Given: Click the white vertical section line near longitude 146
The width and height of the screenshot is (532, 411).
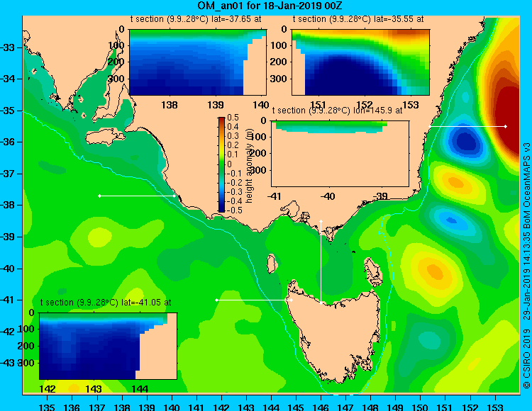Looking at the screenshot, I should tap(321, 262).
